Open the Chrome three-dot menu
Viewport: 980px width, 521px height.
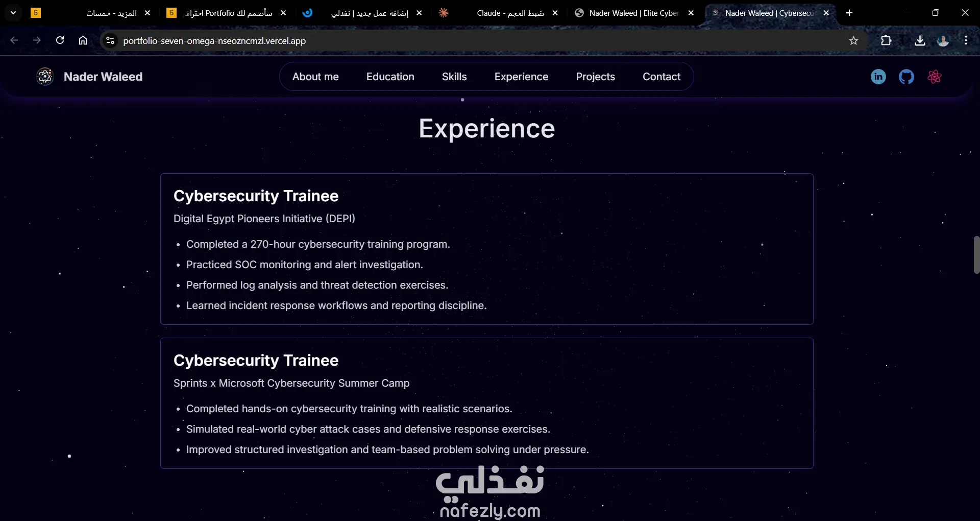tap(966, 40)
